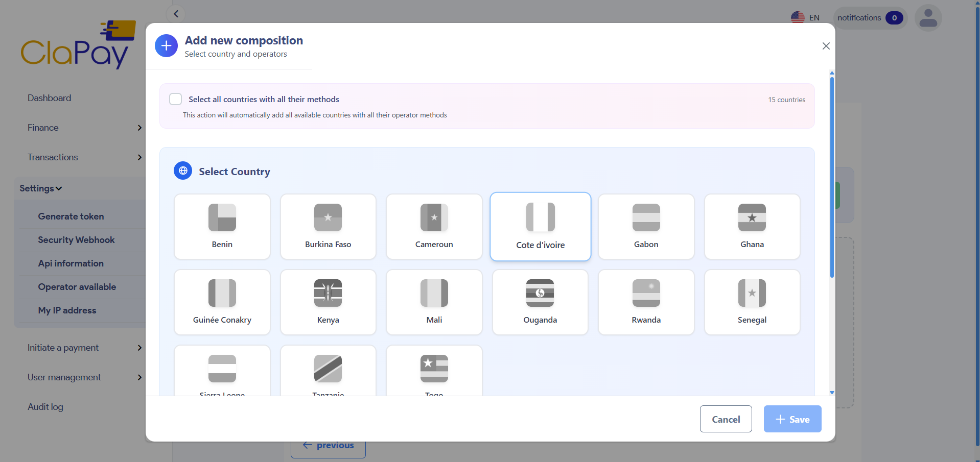Click the plus icon next to Add new composition

(x=166, y=45)
